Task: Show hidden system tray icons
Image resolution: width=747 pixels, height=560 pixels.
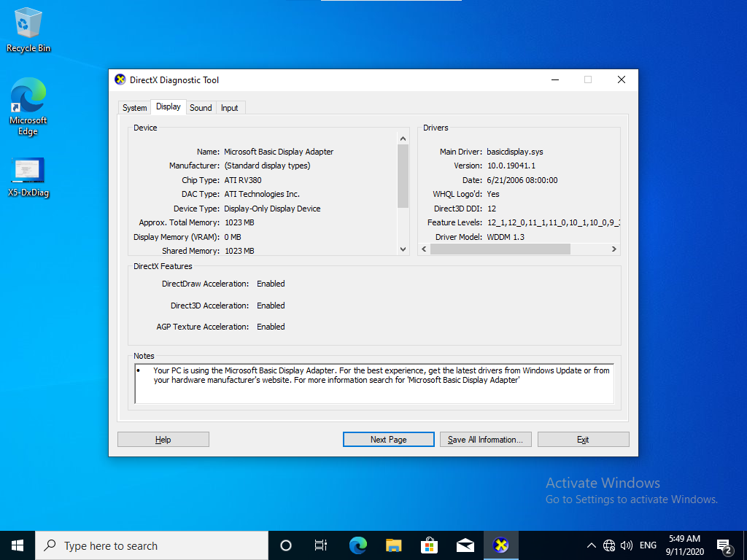Action: (x=591, y=545)
